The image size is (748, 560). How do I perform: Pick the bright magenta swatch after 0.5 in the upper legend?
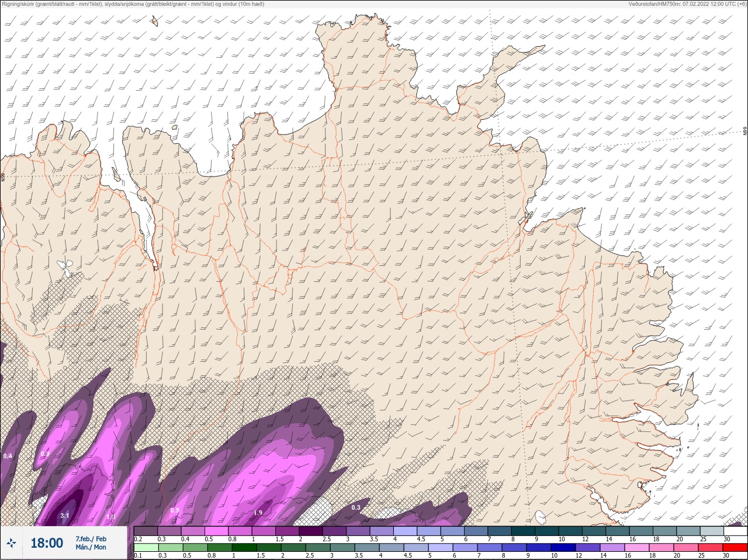click(217, 531)
